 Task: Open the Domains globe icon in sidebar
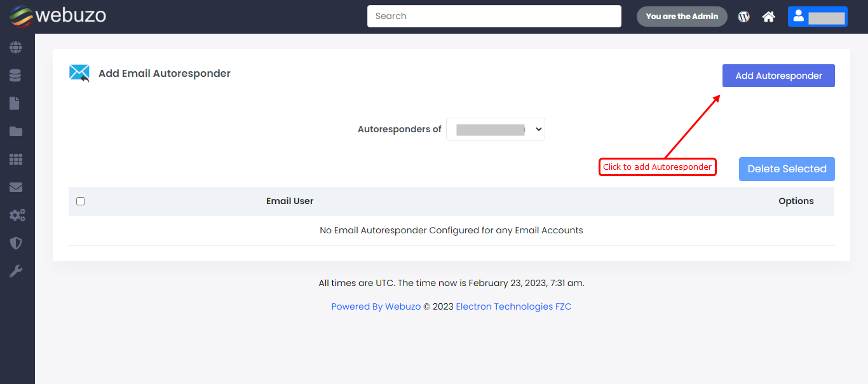(x=16, y=48)
